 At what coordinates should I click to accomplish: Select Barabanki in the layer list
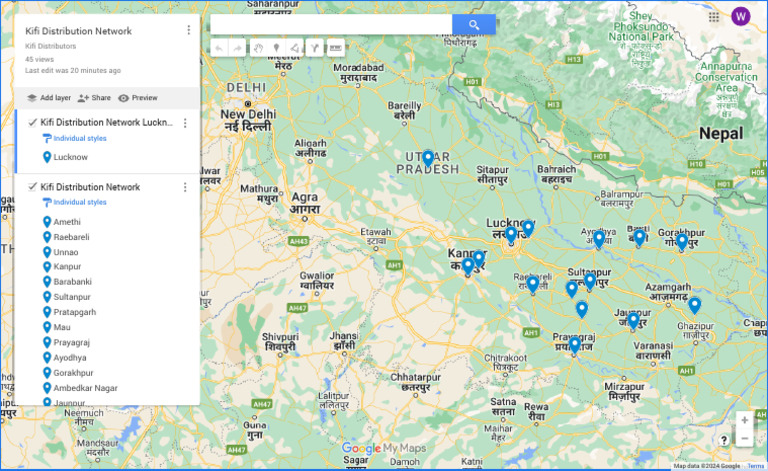(72, 282)
